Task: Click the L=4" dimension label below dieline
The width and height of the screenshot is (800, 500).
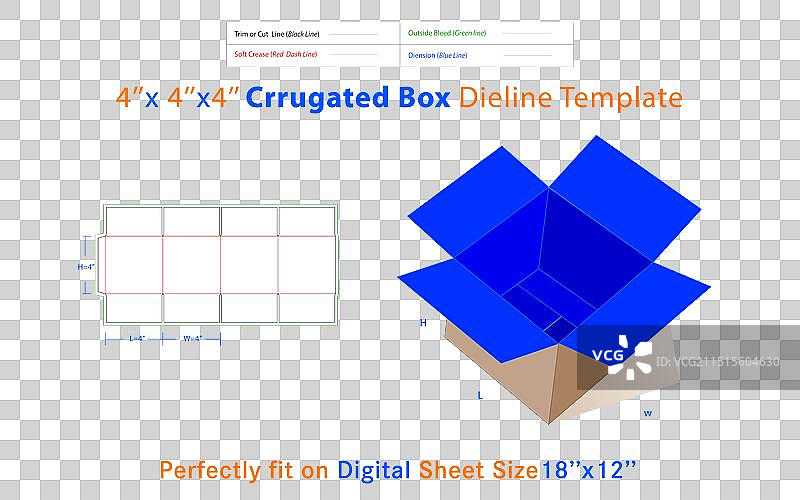Action: click(x=137, y=339)
